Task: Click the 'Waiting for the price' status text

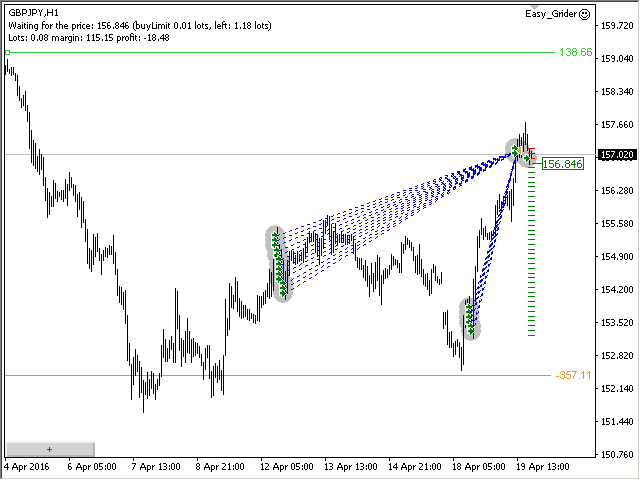Action: (140, 25)
